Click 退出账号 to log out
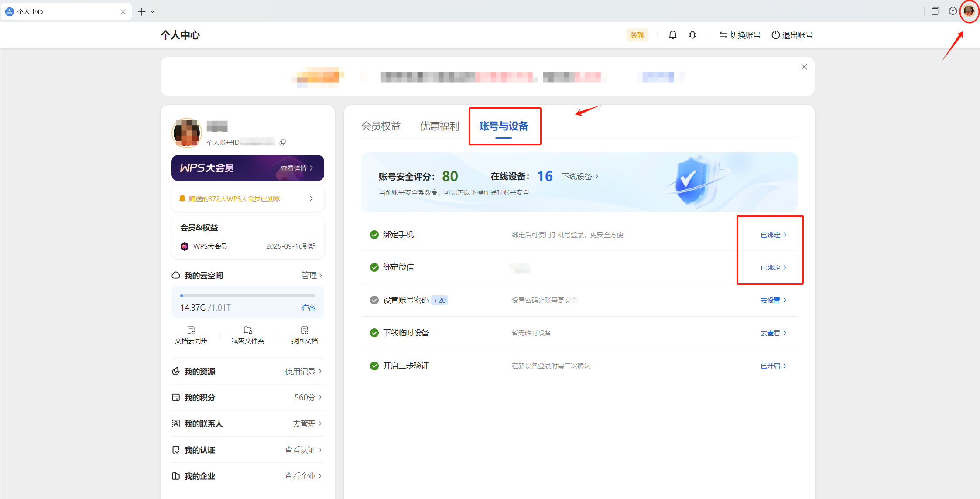The image size is (980, 499). pos(792,35)
